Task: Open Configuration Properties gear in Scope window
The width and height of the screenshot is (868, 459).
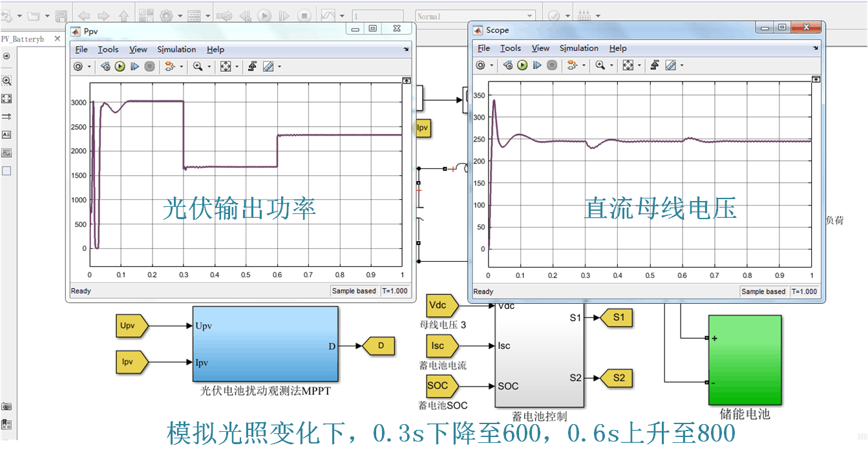Action: (x=481, y=65)
